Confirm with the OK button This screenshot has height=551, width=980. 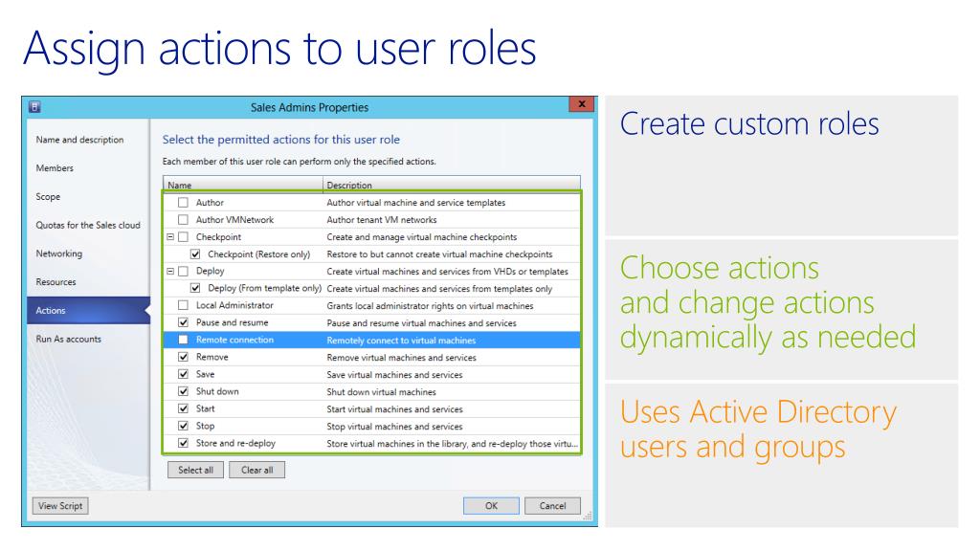pos(491,506)
